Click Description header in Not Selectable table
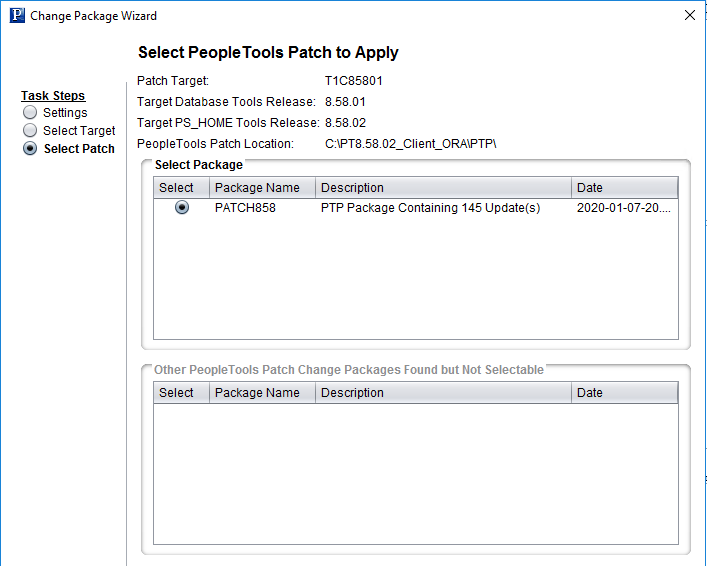 point(443,393)
